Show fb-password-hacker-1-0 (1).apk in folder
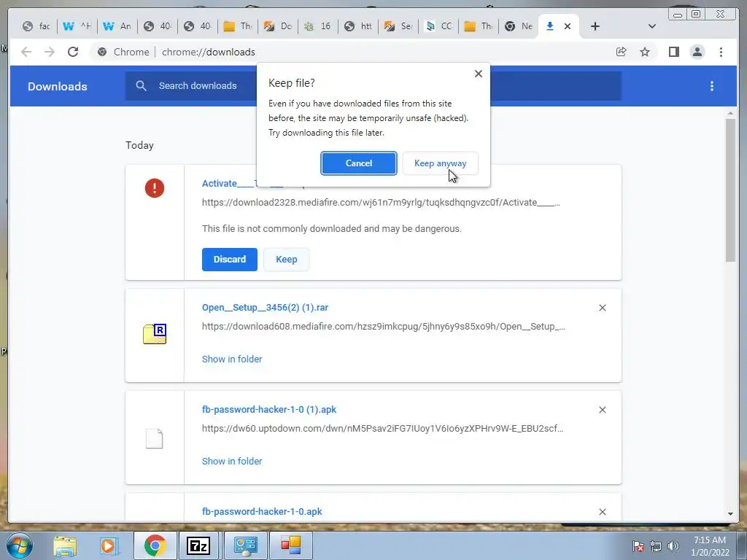 tap(232, 461)
